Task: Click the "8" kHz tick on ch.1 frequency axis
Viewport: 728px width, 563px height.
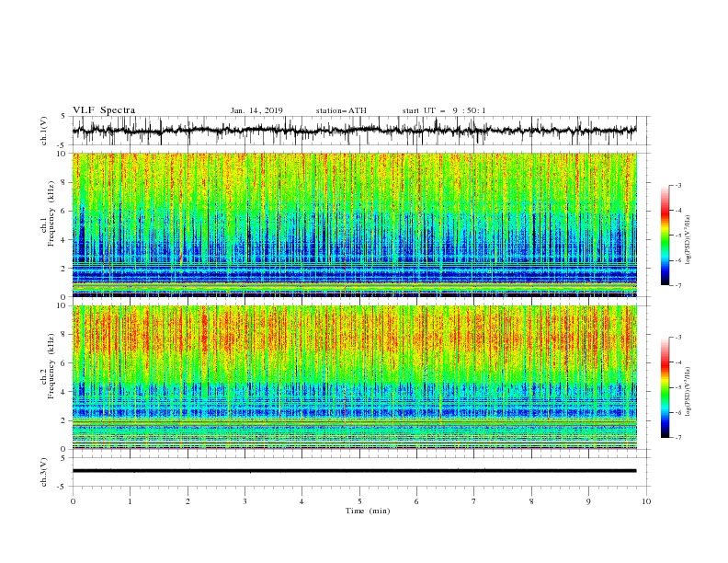Action: coord(64,182)
